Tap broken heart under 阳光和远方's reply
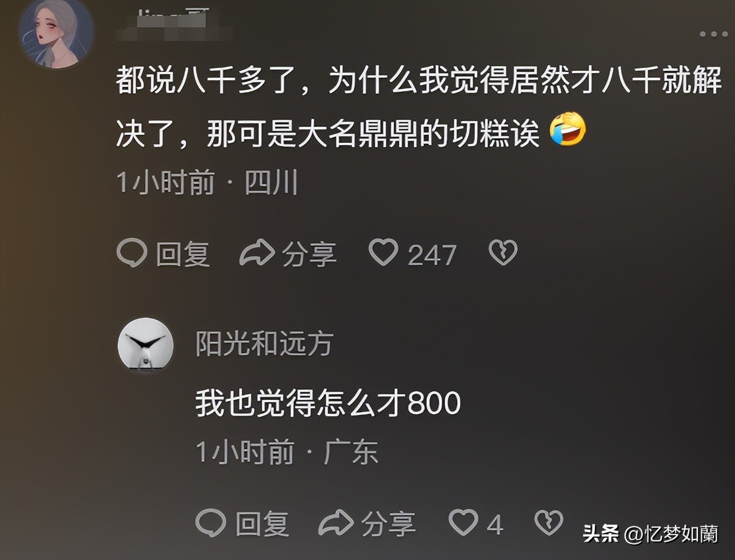This screenshot has width=735, height=560. [548, 523]
